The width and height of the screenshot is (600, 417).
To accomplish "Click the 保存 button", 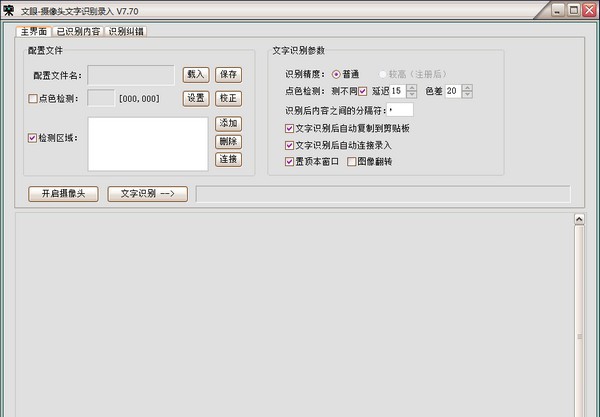I will [x=228, y=75].
